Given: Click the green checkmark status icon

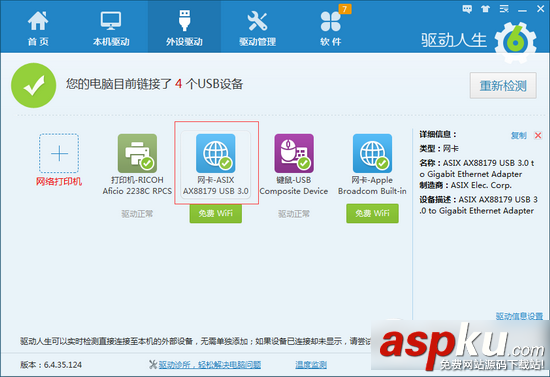Looking at the screenshot, I should tap(34, 85).
